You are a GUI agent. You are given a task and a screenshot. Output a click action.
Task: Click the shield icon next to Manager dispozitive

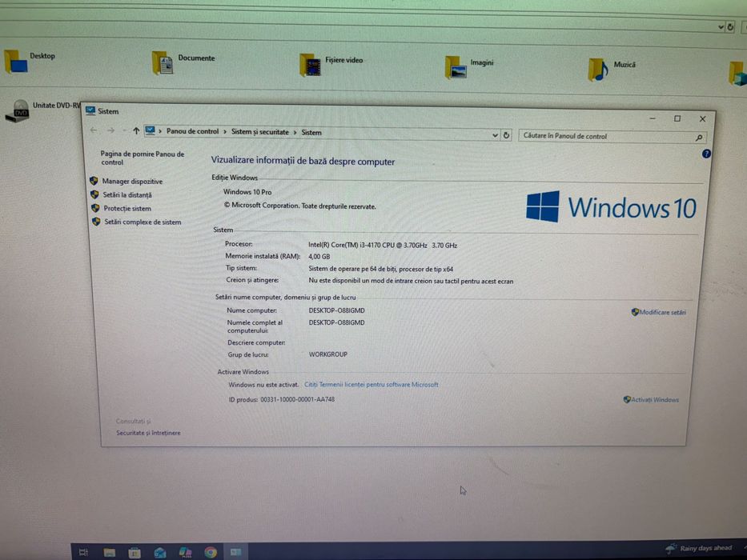(94, 181)
